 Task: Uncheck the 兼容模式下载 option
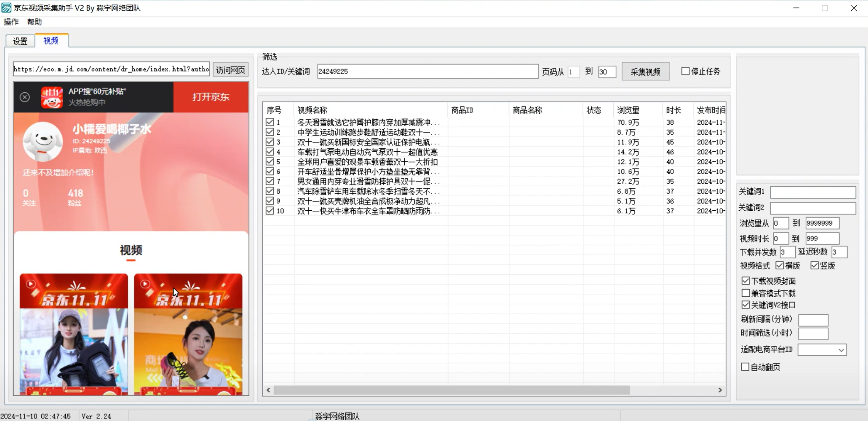(746, 293)
